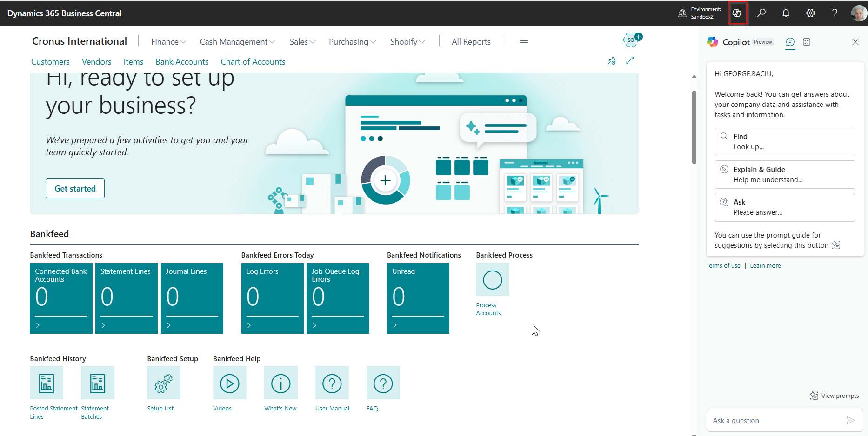
Task: Open the FAQ question icon
Action: click(x=383, y=383)
